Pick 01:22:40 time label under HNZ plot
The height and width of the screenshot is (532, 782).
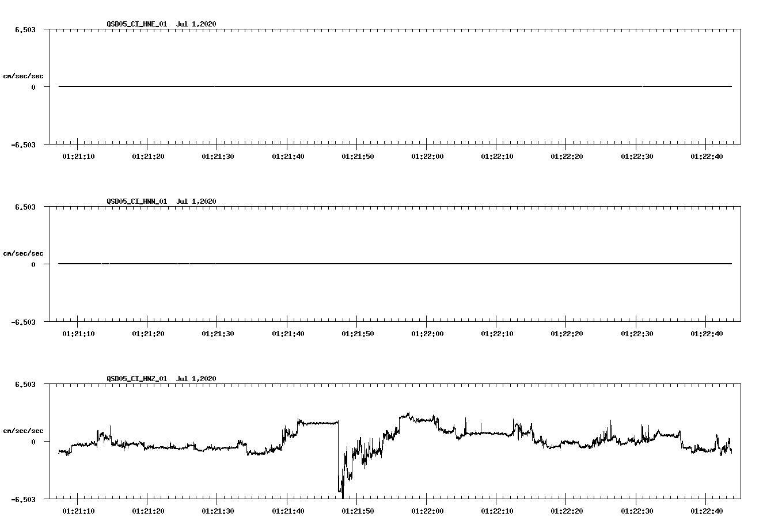tap(707, 511)
